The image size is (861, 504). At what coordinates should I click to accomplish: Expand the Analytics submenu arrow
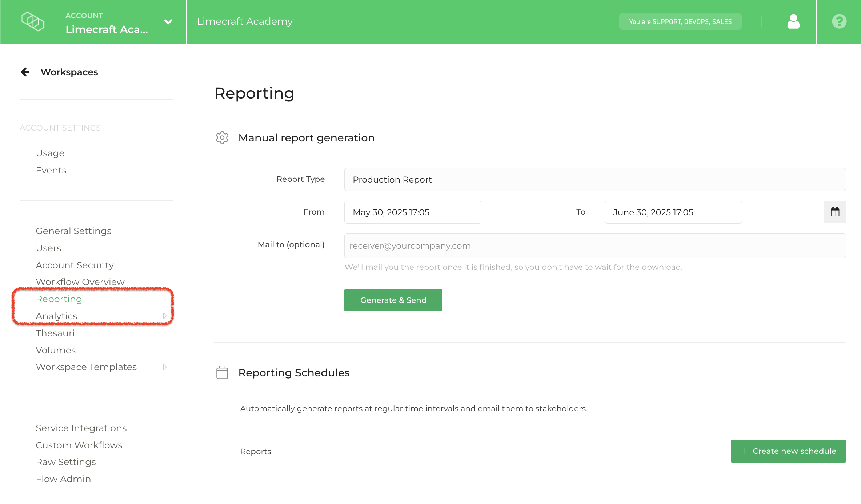coord(165,316)
